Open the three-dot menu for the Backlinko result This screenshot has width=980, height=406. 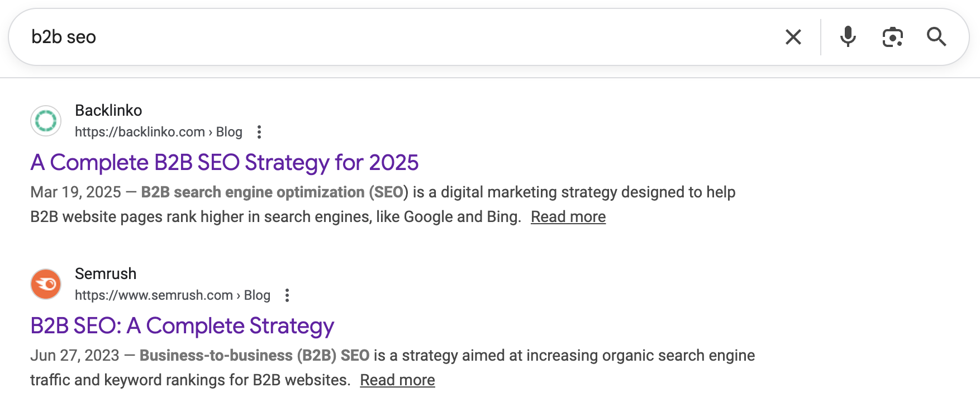[259, 132]
